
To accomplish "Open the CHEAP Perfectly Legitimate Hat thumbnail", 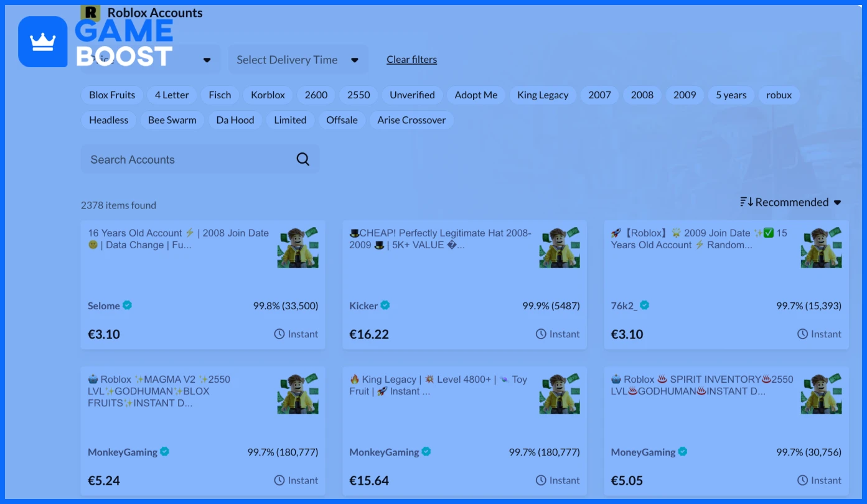I will click(x=560, y=248).
